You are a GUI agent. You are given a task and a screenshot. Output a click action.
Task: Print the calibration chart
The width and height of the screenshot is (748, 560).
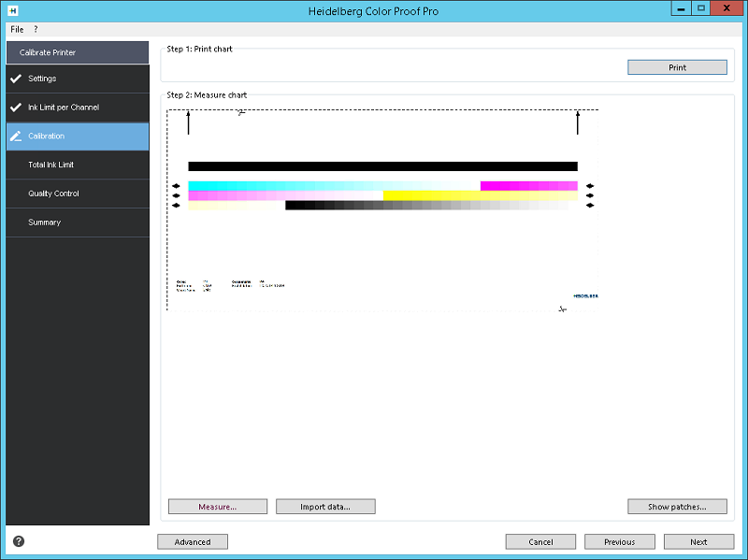pos(677,67)
